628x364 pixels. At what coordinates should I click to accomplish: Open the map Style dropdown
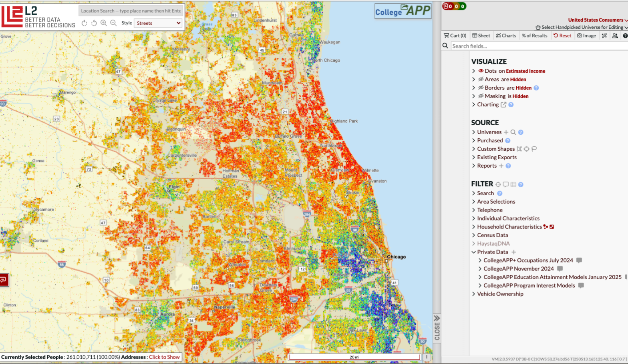(158, 23)
